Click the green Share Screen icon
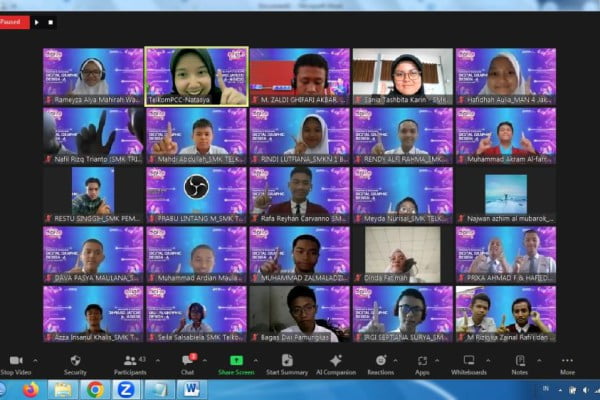 237,360
